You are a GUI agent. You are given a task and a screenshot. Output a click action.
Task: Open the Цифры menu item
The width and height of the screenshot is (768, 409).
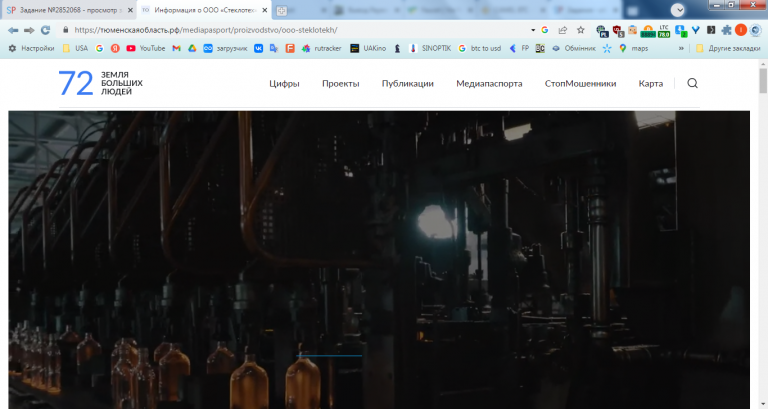[284, 83]
